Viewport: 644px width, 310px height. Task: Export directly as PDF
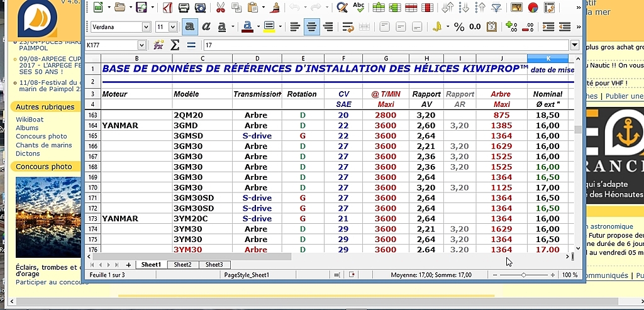pyautogui.click(x=167, y=7)
